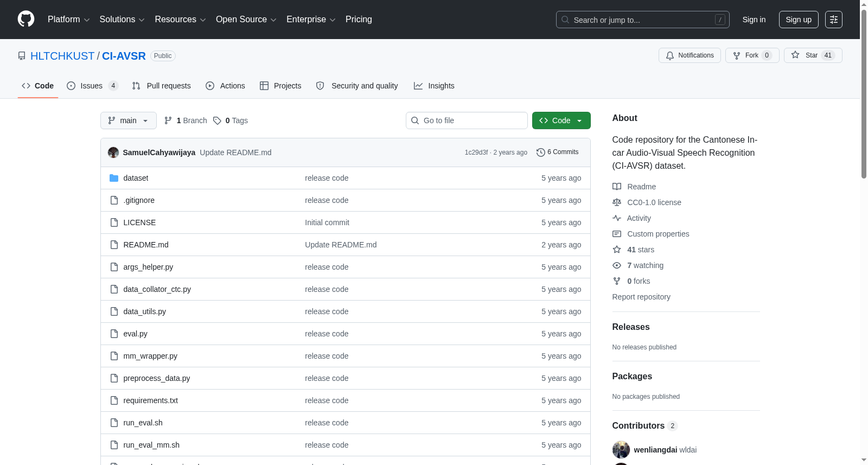
Task: Click the 0 Tags link
Action: pos(231,120)
